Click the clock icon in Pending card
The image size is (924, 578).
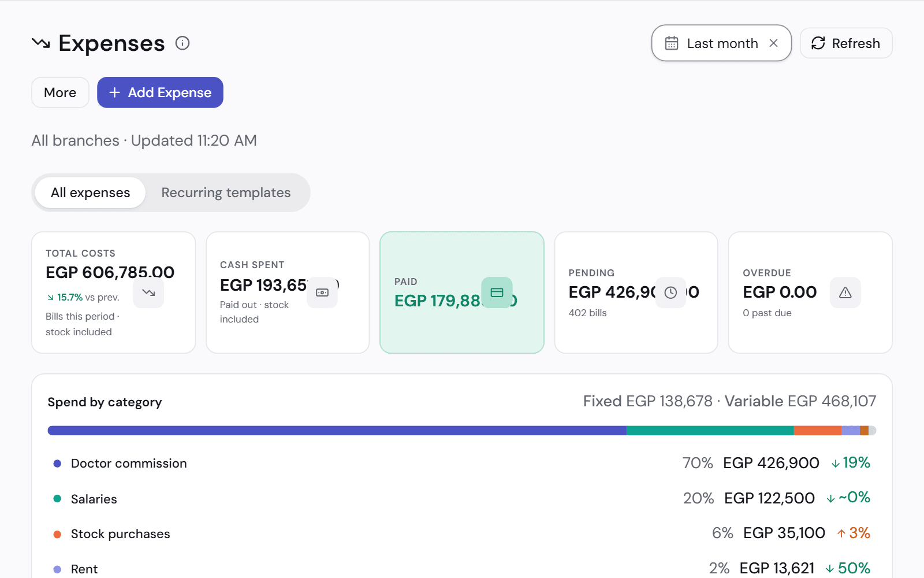click(x=670, y=292)
